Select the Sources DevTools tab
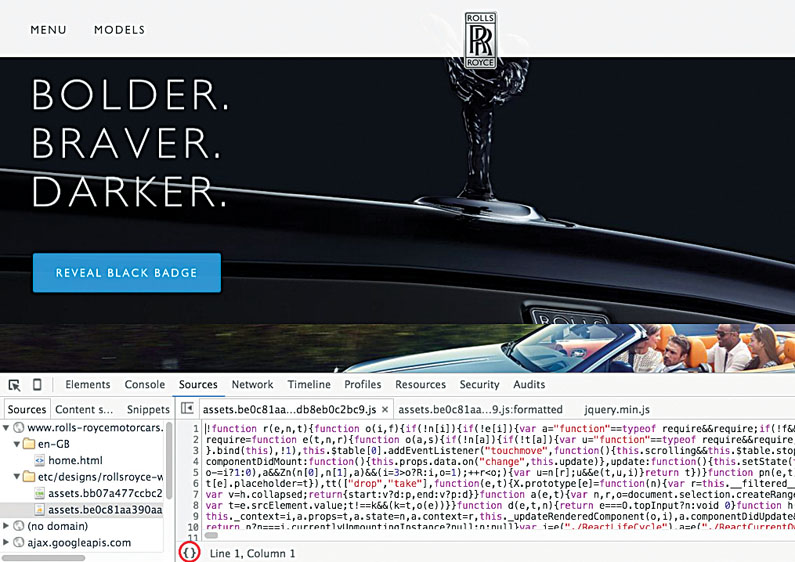The width and height of the screenshot is (795, 562). point(198,384)
